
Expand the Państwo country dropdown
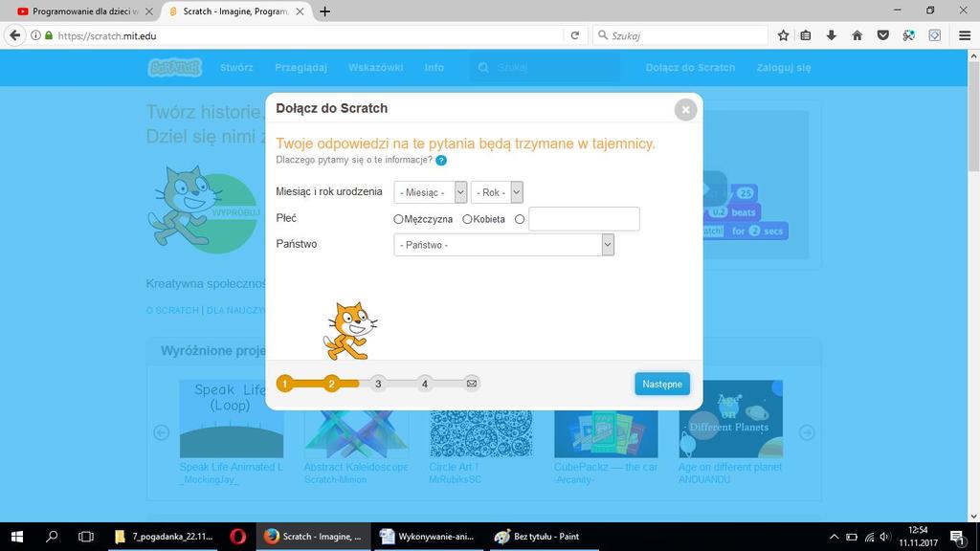click(503, 245)
